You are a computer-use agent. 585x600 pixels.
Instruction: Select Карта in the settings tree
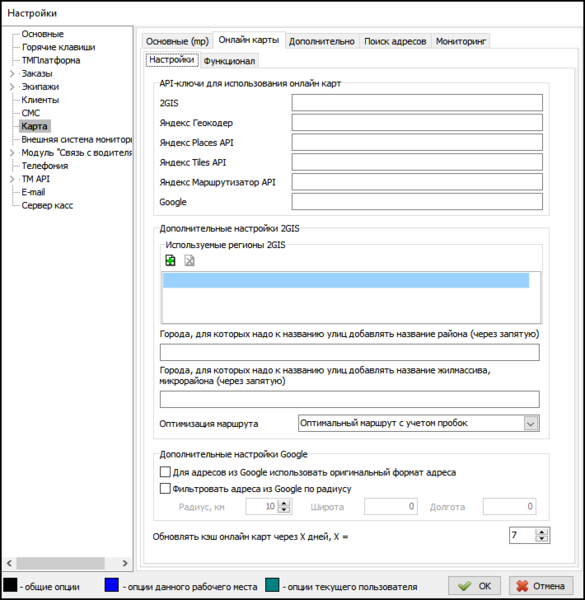point(34,126)
